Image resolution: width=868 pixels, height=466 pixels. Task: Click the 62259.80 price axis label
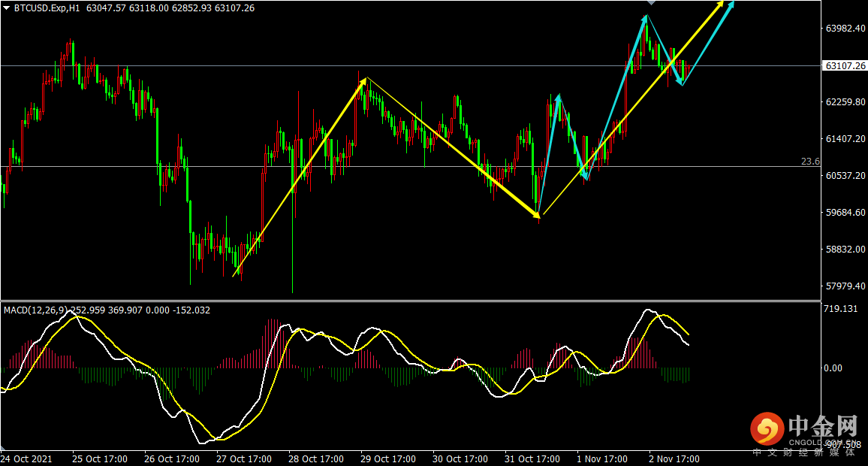click(x=845, y=102)
